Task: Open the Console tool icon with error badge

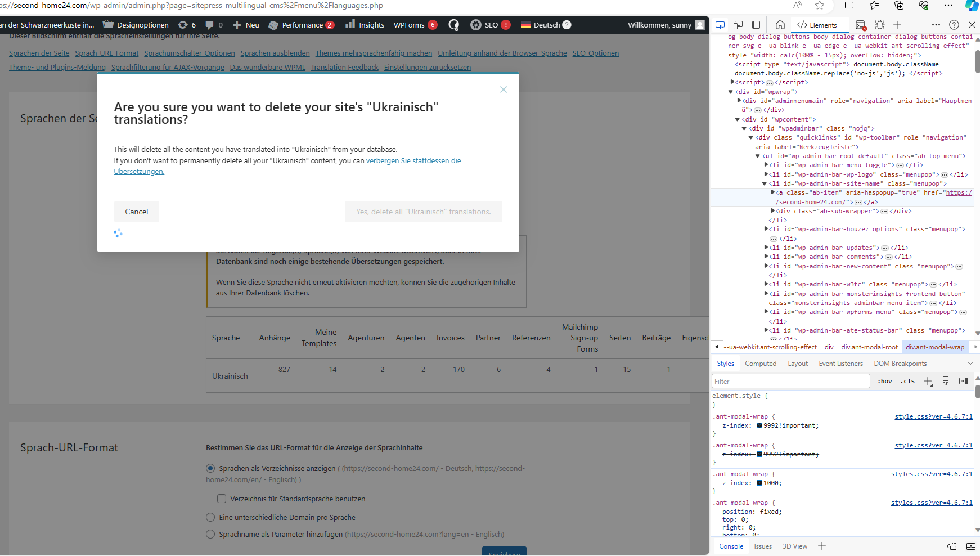Action: click(861, 25)
